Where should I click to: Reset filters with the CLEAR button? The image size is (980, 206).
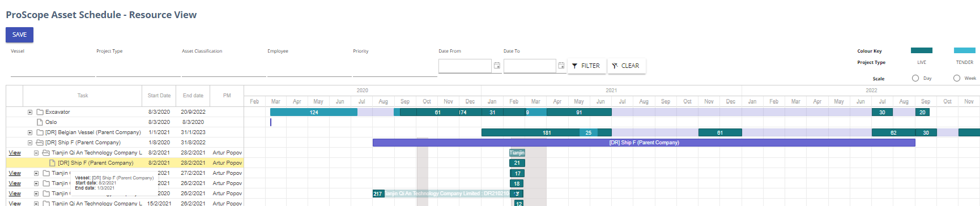pos(626,66)
